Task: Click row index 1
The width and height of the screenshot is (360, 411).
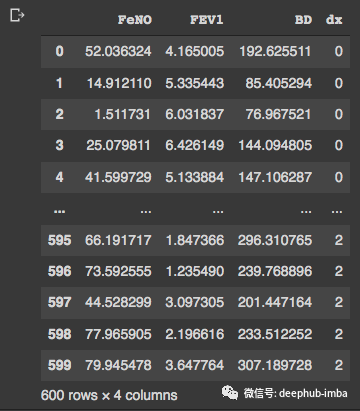Action: (x=59, y=83)
